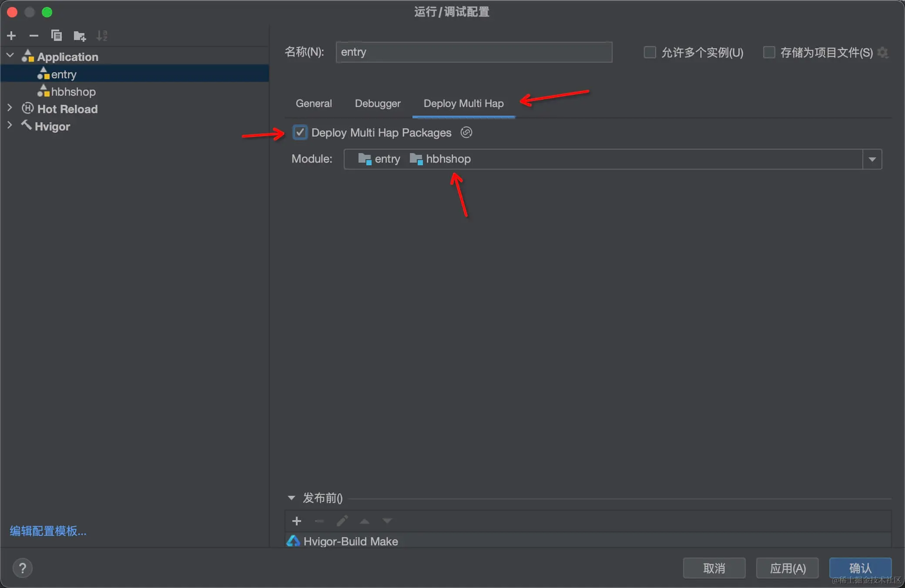
Task: Enable 允许多个实例 checkbox
Action: point(650,53)
